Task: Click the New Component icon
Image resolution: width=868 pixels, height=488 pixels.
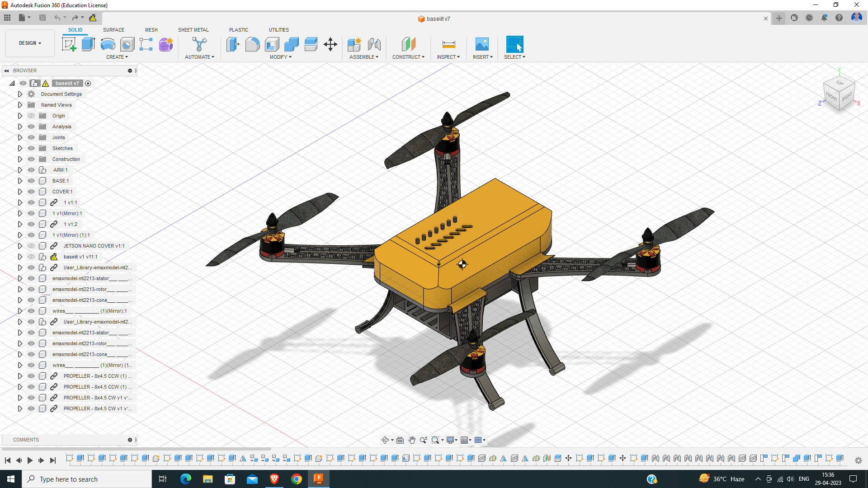Action: pos(354,44)
